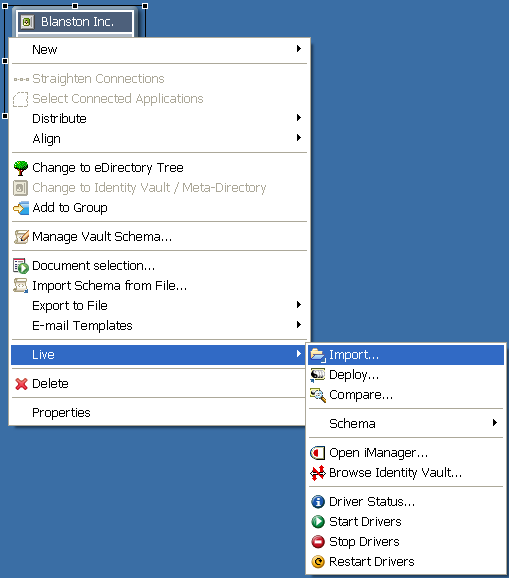Click the red X Delete icon
Viewport: 509px width, 578px height.
point(21,384)
